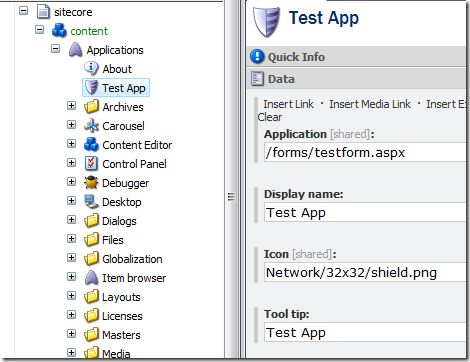Click the Insert Link command

[x=288, y=104]
